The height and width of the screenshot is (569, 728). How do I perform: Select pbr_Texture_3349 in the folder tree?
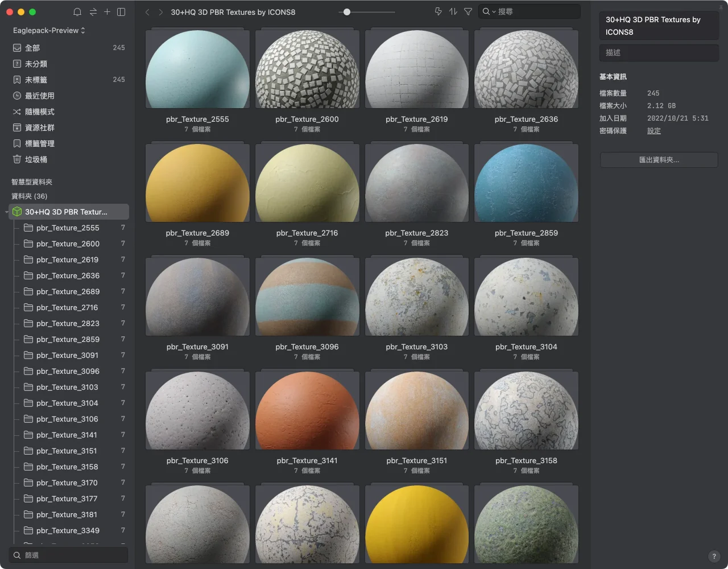click(x=69, y=530)
